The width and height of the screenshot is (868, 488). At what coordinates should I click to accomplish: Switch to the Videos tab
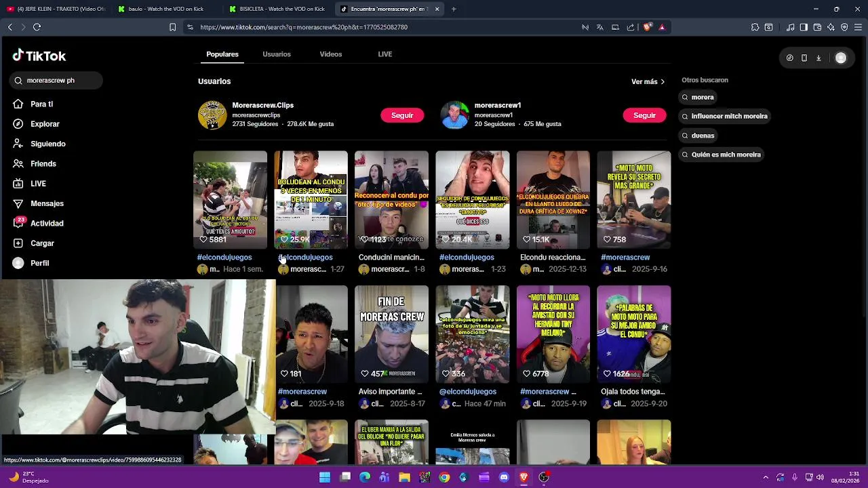click(331, 54)
